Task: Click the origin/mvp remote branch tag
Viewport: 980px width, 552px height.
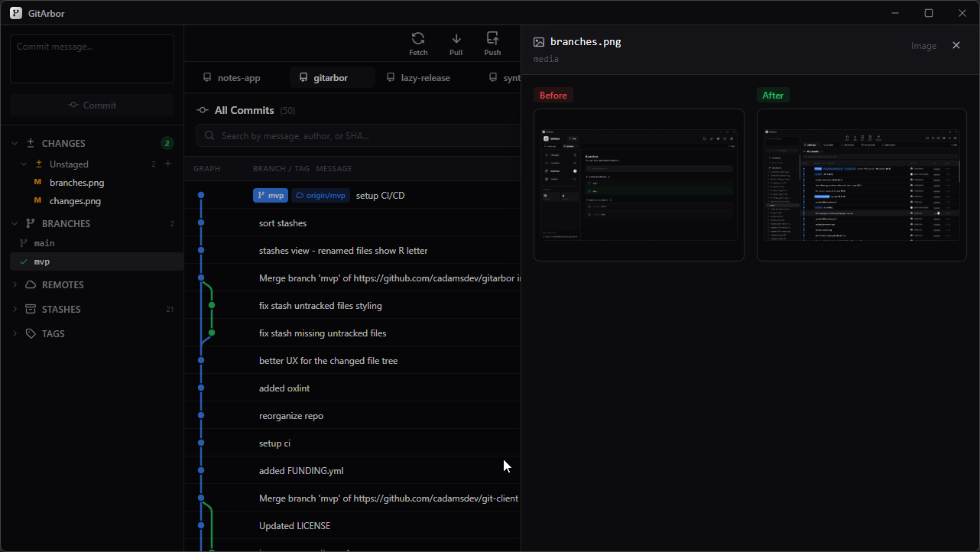Action: click(320, 196)
